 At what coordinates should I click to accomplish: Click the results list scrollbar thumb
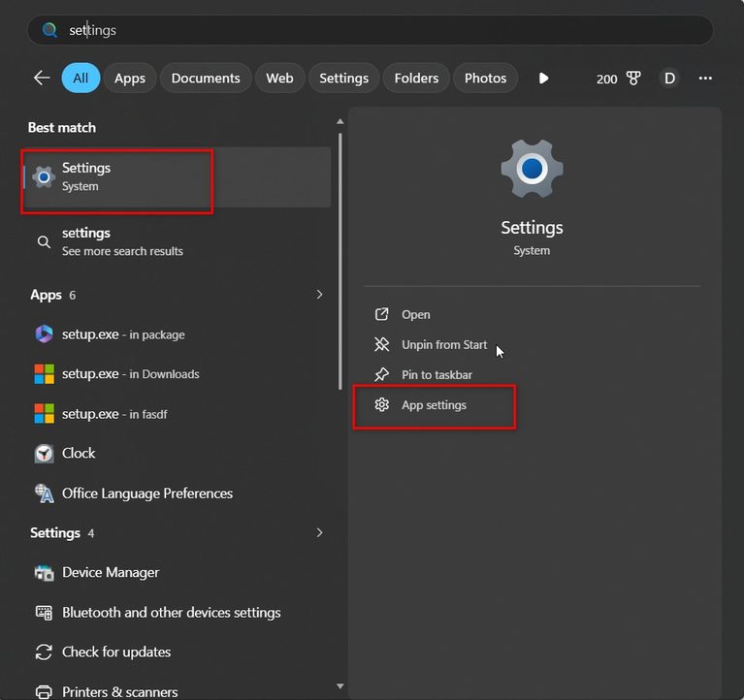click(340, 262)
